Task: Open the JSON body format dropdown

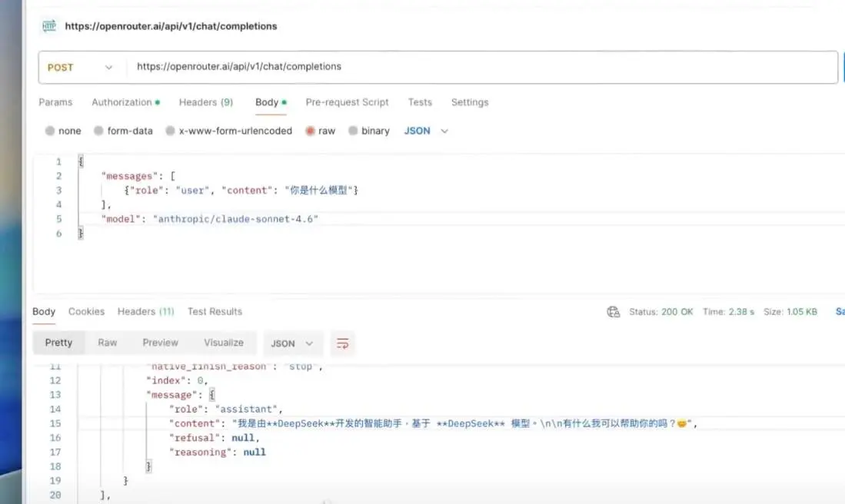Action: 426,131
